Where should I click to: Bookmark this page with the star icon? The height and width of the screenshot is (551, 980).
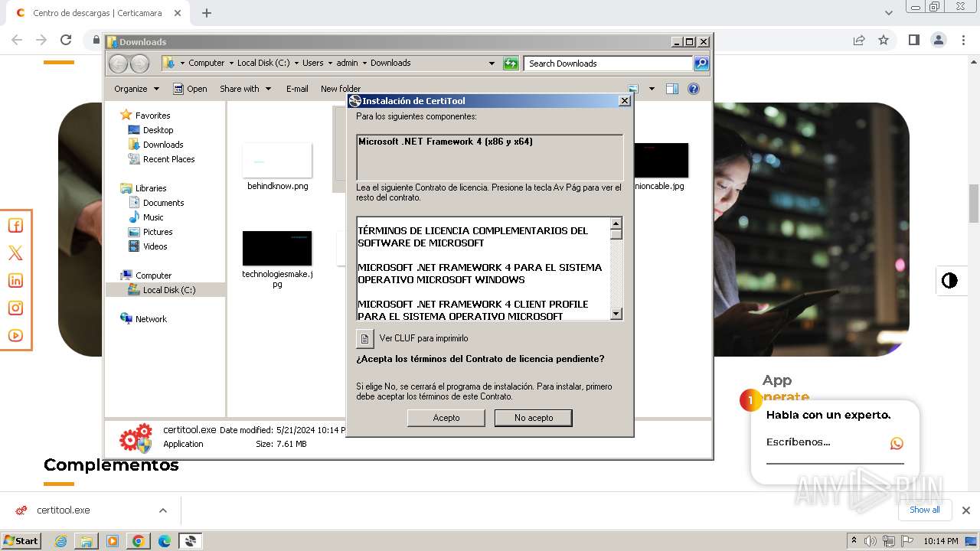(x=884, y=40)
